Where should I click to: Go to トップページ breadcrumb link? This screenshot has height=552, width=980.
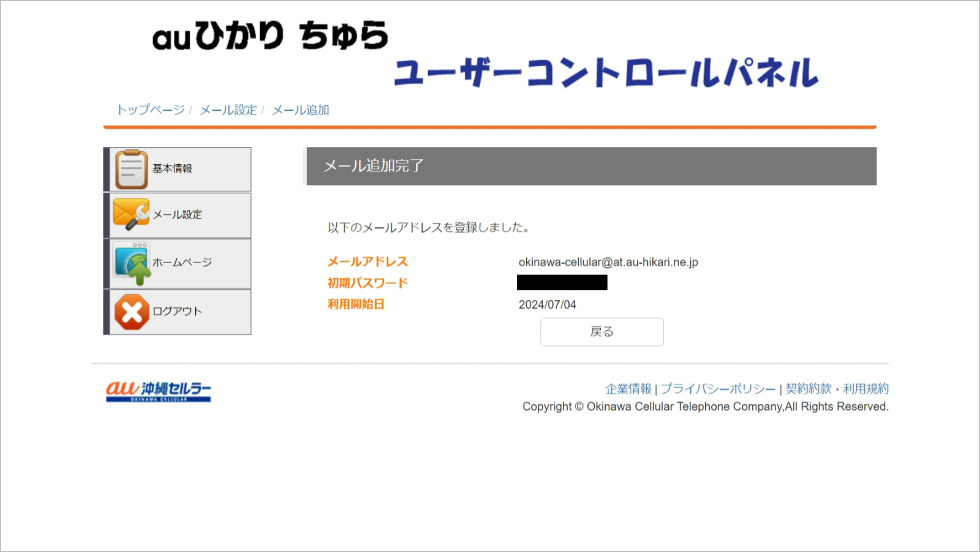(x=151, y=110)
